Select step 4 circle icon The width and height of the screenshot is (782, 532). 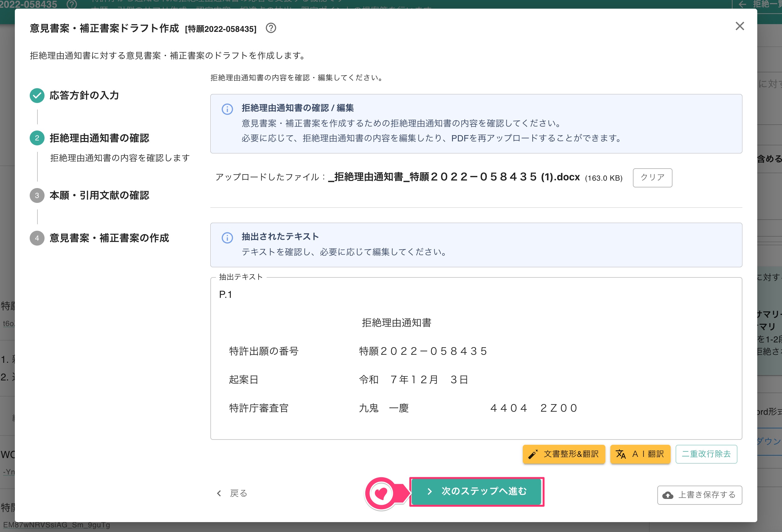pos(37,238)
